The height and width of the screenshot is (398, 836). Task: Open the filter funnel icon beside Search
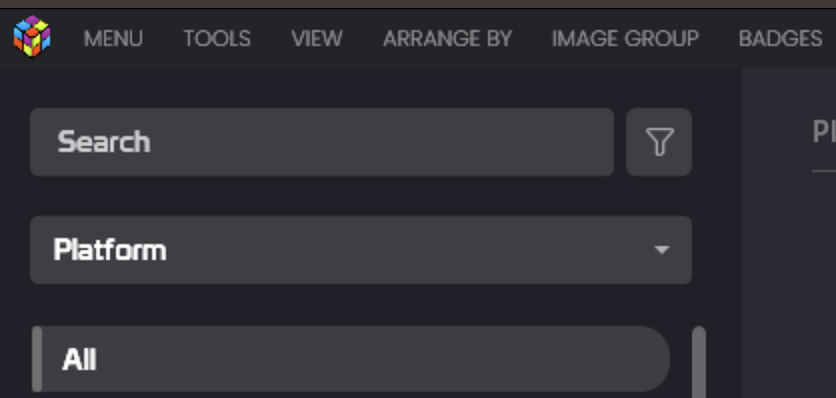coord(659,142)
